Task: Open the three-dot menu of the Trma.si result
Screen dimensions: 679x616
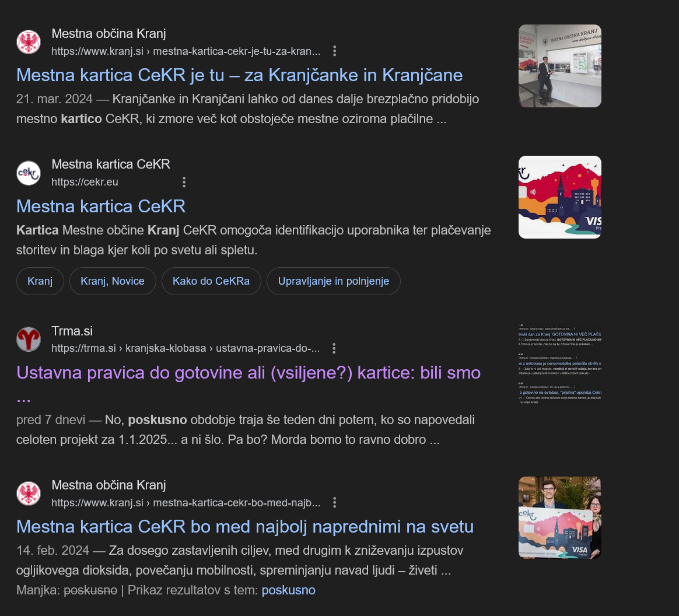Action: tap(334, 348)
